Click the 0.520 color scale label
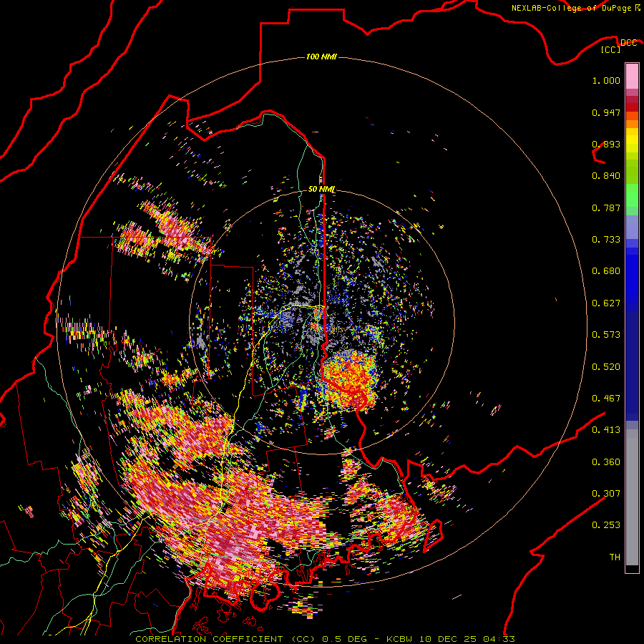 point(606,367)
